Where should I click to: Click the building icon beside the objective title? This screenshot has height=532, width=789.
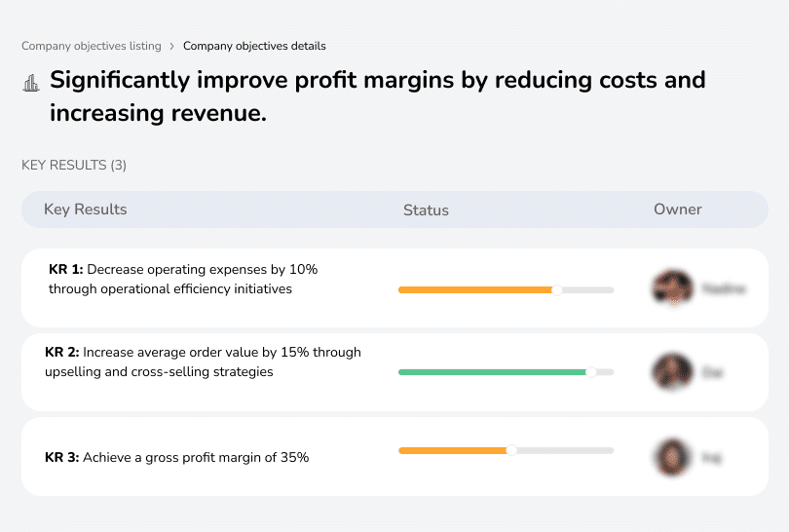click(x=31, y=83)
